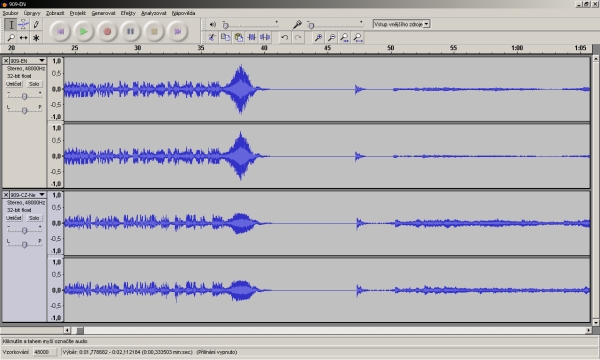Click the pan slider of the 909-EN track

click(24, 110)
